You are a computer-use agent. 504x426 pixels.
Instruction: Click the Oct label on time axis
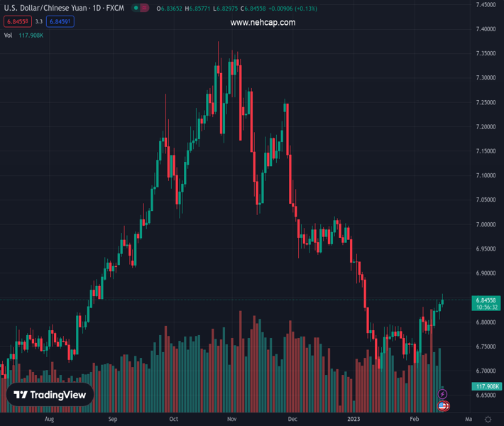(x=173, y=420)
